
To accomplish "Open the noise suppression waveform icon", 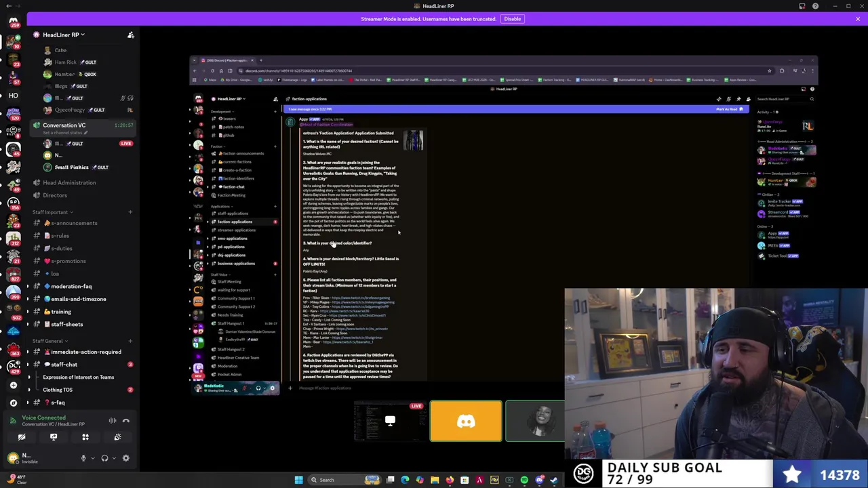I will (x=113, y=421).
